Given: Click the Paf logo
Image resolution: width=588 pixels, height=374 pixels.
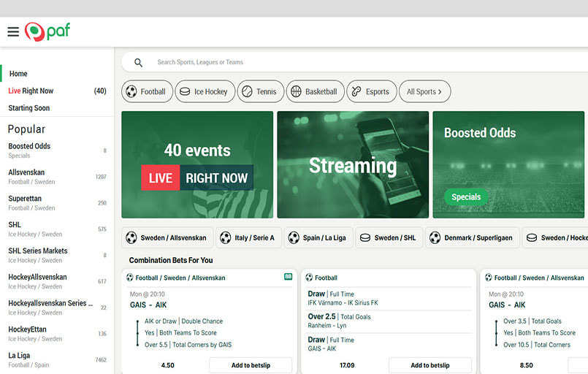Looking at the screenshot, I should pyautogui.click(x=47, y=31).
